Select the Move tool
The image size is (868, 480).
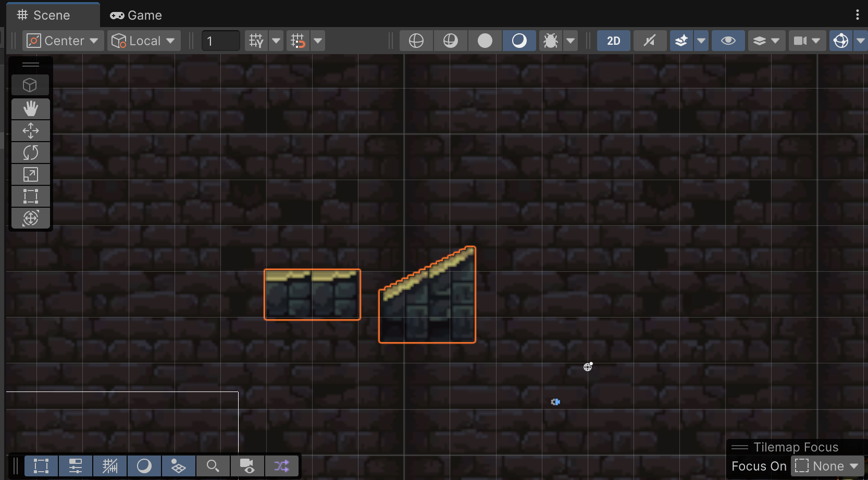tap(30, 131)
